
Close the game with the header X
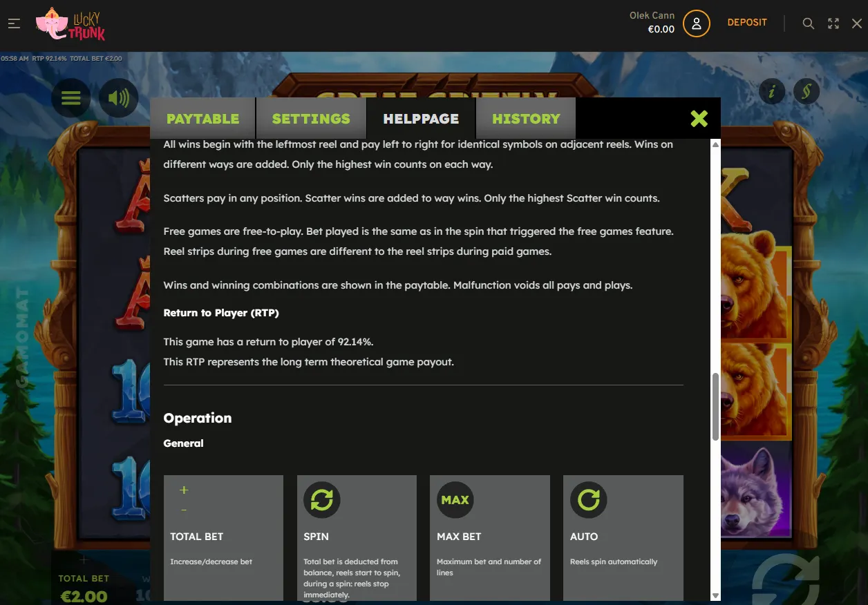point(857,23)
